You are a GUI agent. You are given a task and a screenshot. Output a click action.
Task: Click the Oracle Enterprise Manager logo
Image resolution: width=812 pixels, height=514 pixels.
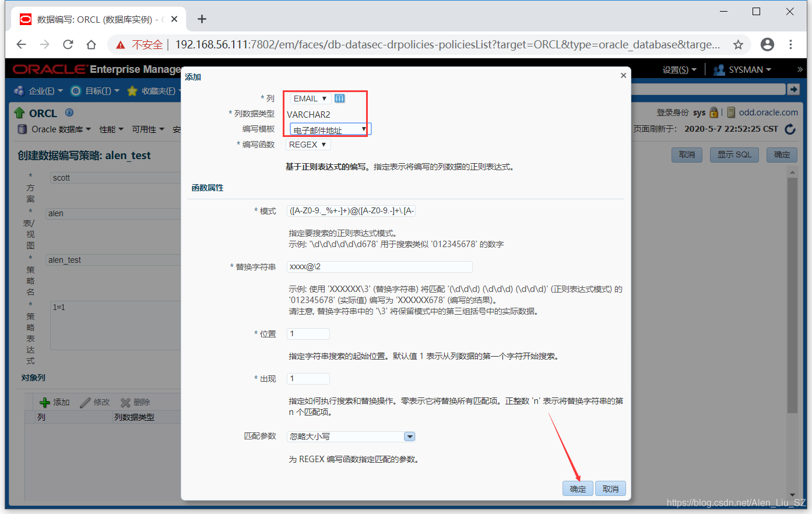tap(96, 69)
